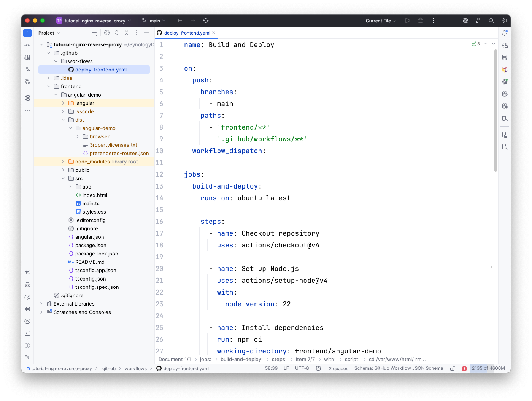Screen dimensions: 532x401
Task: Open IDE settings gear icon
Action: (x=504, y=21)
